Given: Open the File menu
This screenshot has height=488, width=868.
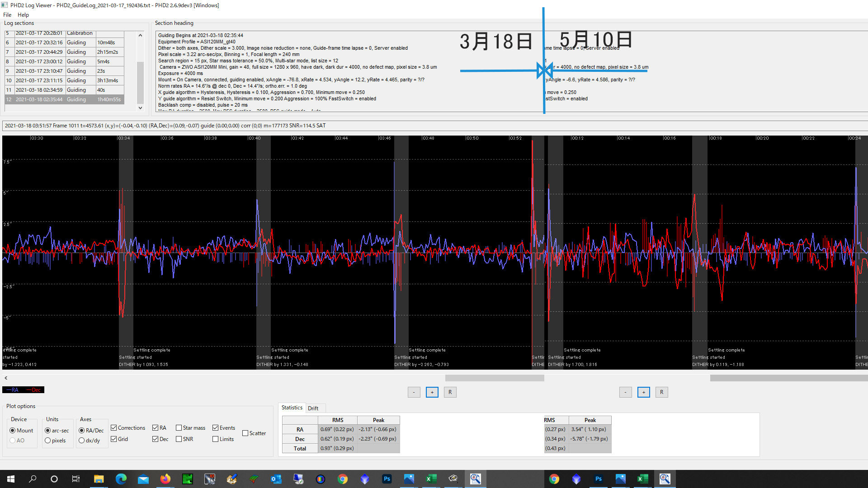Looking at the screenshot, I should click(7, 15).
